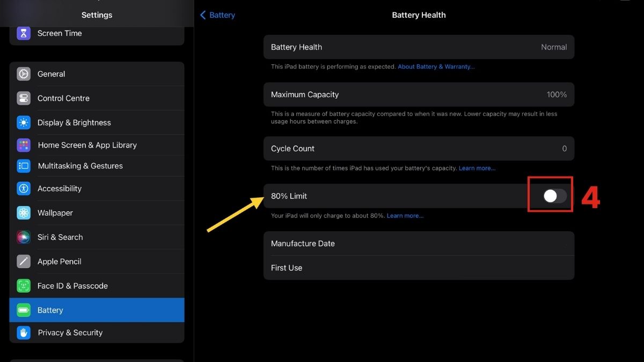This screenshot has height=362, width=644.
Task: Enable the 80% Limit switch
Action: 554,196
